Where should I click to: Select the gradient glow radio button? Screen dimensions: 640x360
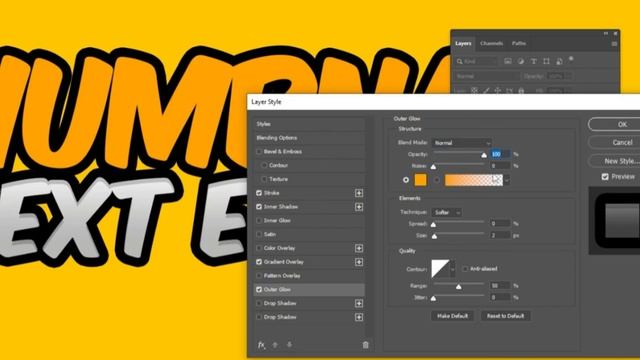click(x=437, y=180)
